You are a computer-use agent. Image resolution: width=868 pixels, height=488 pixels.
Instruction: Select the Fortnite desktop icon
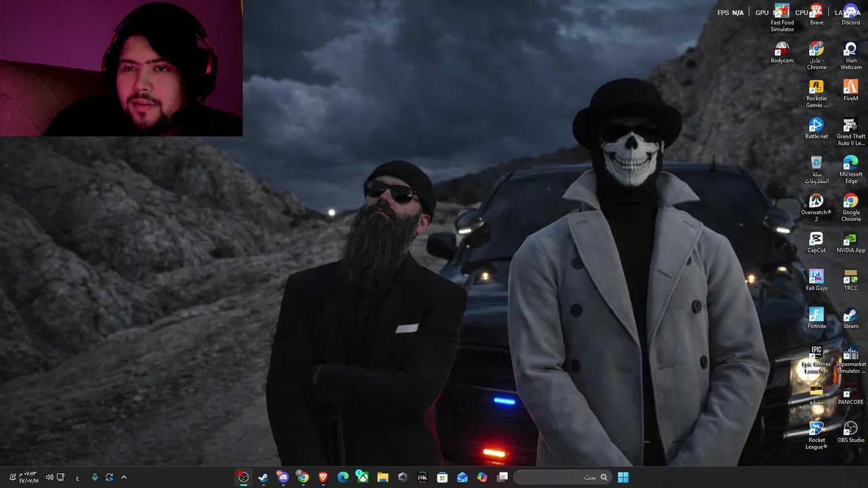click(x=816, y=319)
